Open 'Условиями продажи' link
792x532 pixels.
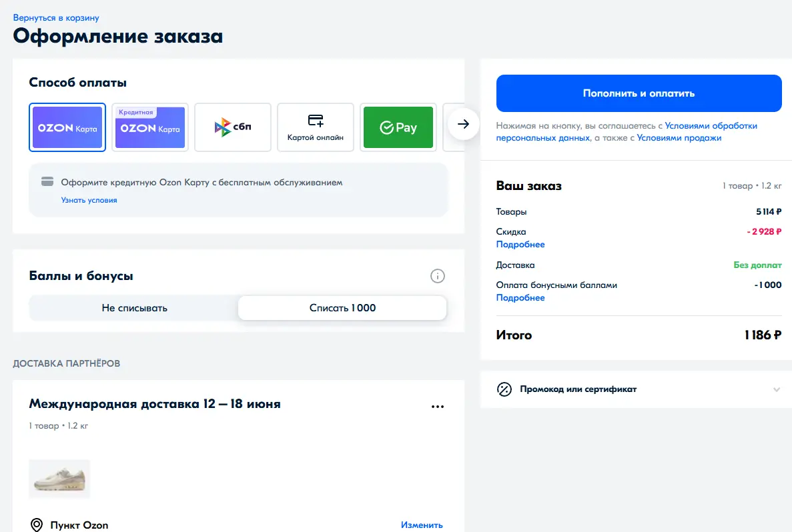tap(679, 138)
